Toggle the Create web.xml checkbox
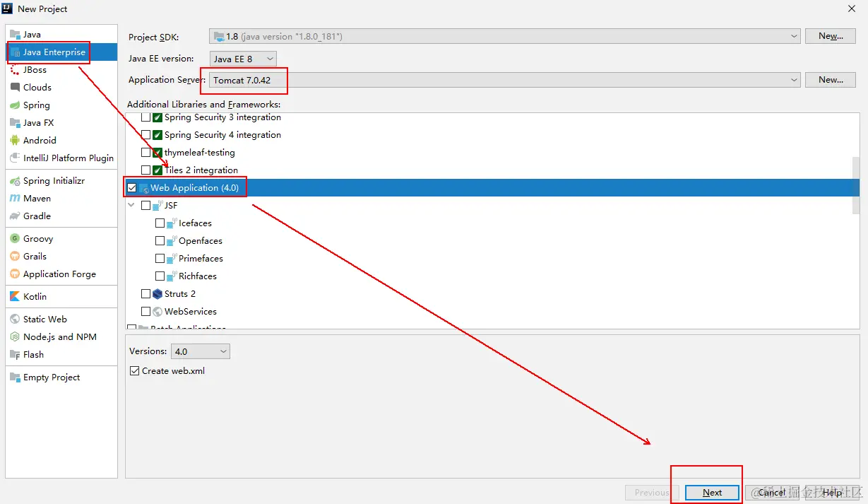868x504 pixels. coord(135,371)
